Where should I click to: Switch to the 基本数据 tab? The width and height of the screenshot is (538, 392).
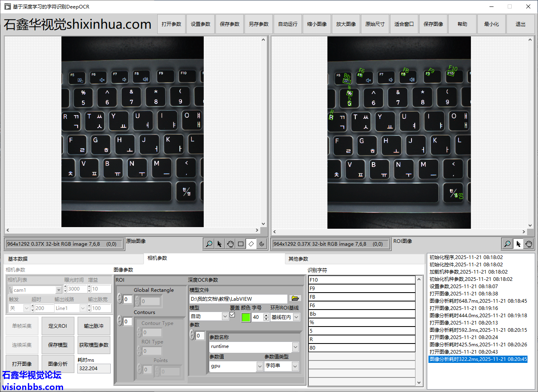click(18, 259)
